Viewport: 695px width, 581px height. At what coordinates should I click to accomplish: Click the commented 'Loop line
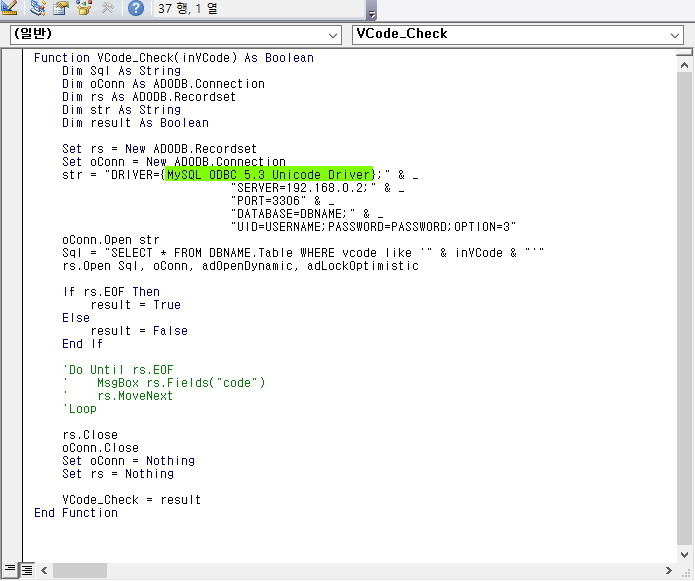tap(80, 409)
